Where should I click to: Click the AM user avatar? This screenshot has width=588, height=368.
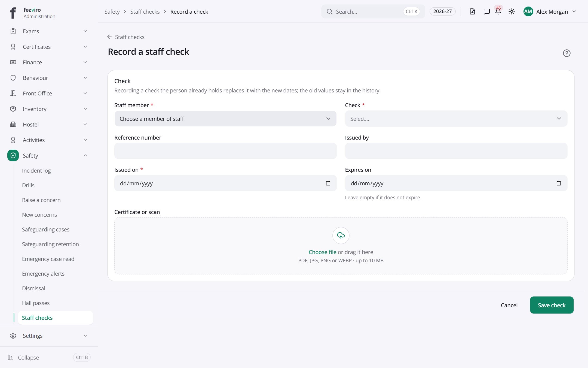tap(528, 11)
